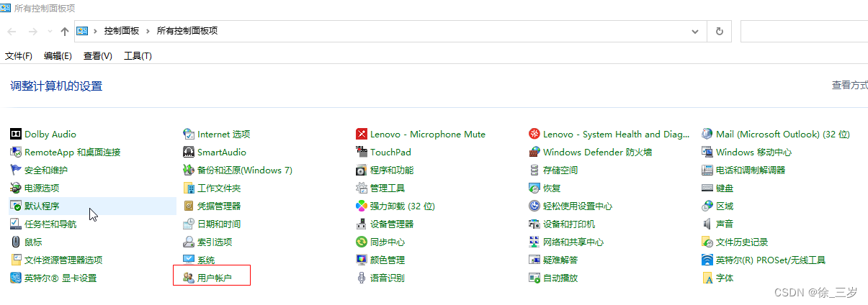Open the Lenovo - Microphone Mute icon
Image resolution: width=868 pixels, height=305 pixels.
coord(362,134)
